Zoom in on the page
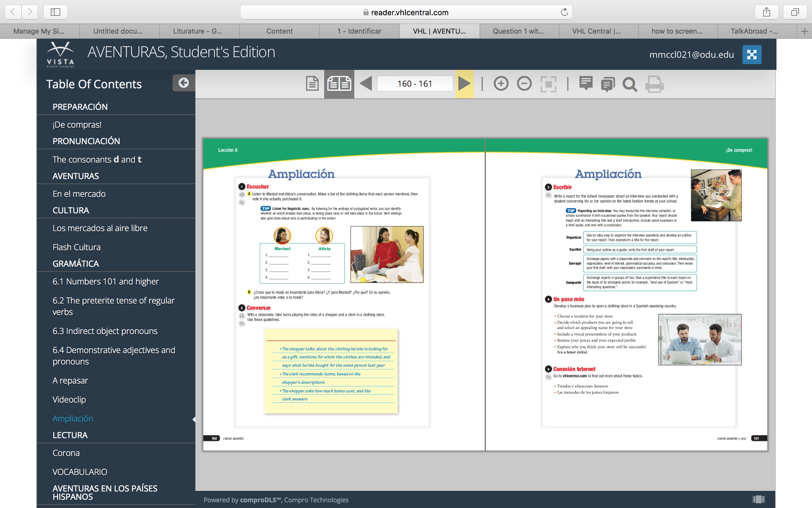Image resolution: width=812 pixels, height=508 pixels. click(501, 84)
